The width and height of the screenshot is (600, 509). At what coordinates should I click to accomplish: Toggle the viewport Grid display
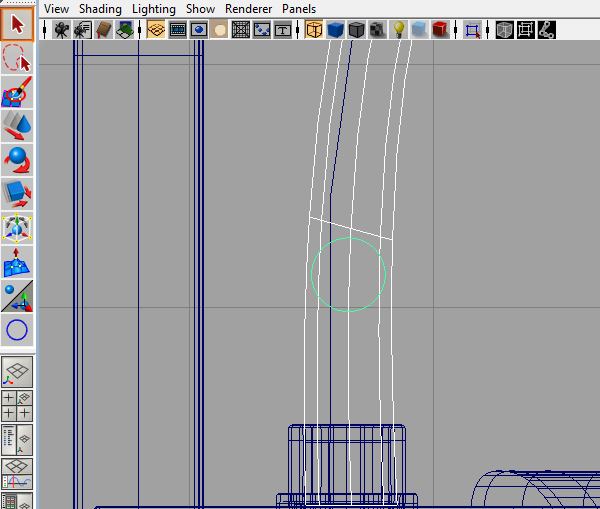[x=156, y=30]
